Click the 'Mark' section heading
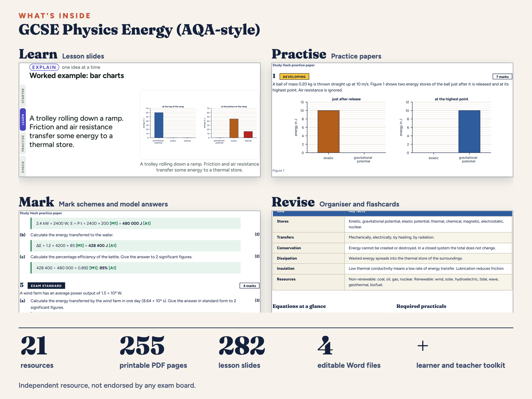This screenshot has width=532, height=399. [37, 202]
